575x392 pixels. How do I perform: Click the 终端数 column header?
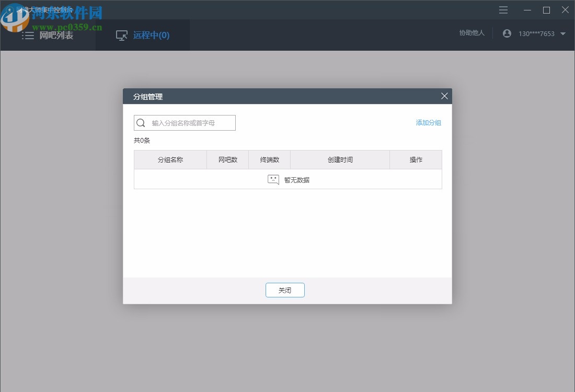tap(270, 159)
